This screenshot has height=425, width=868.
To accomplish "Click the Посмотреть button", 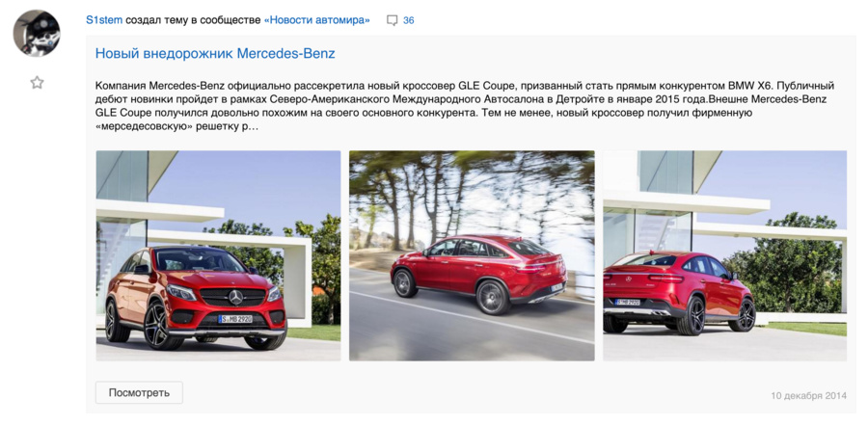I will tap(139, 393).
